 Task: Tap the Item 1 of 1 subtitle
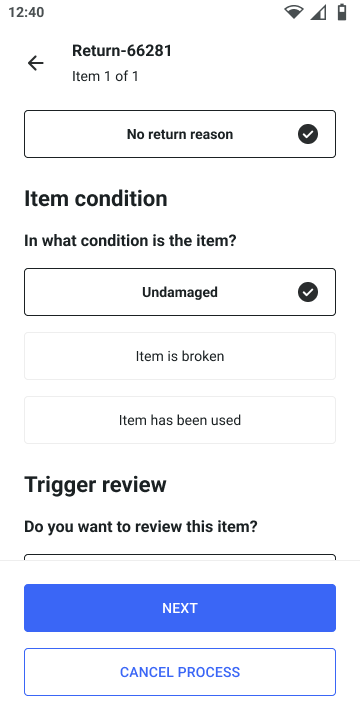point(105,76)
